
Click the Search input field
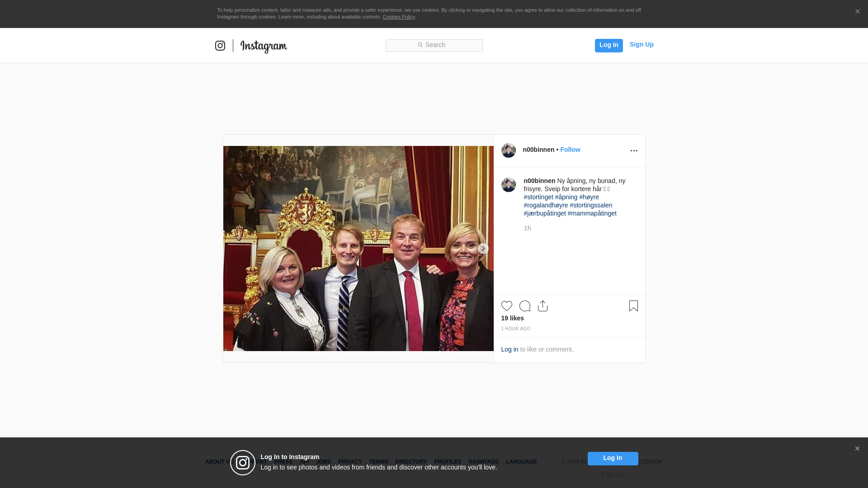pos(434,45)
